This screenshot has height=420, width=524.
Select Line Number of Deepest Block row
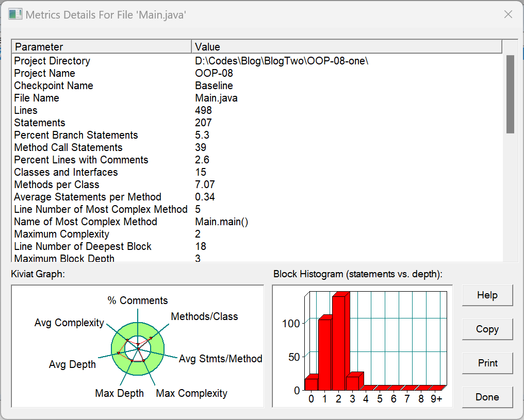coord(257,246)
